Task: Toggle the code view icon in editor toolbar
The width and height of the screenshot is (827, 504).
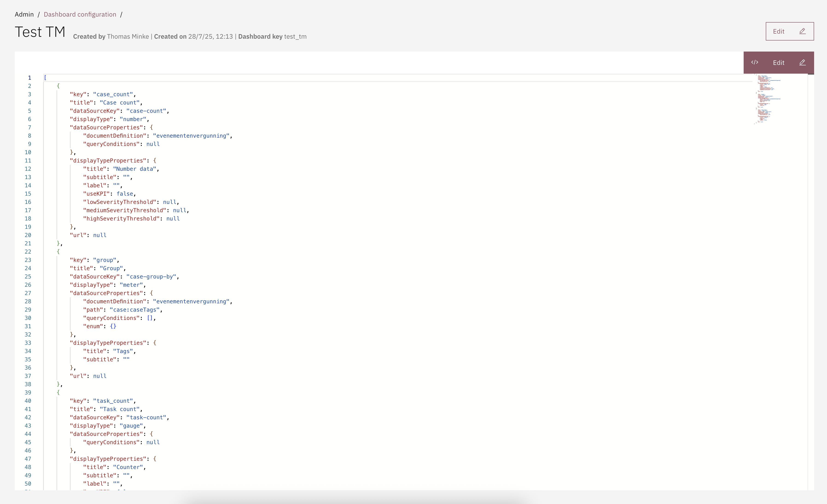Action: (754, 62)
